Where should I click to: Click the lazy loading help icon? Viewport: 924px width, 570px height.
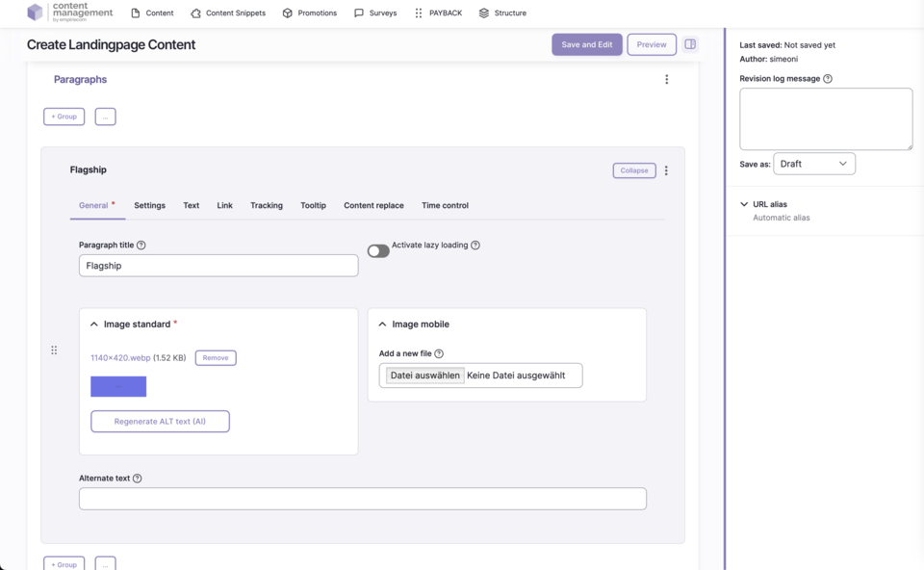[x=475, y=246]
